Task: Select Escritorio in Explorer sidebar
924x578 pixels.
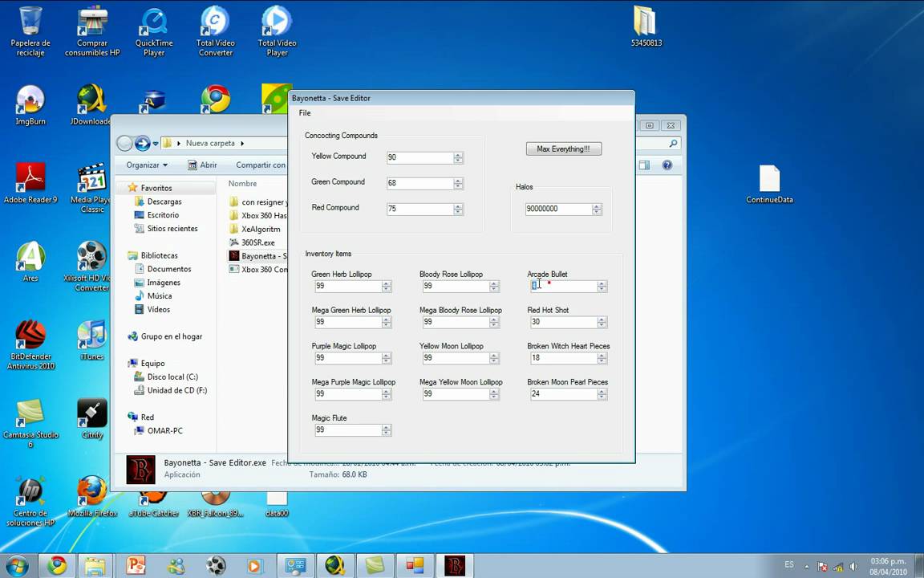Action: pyautogui.click(x=163, y=215)
